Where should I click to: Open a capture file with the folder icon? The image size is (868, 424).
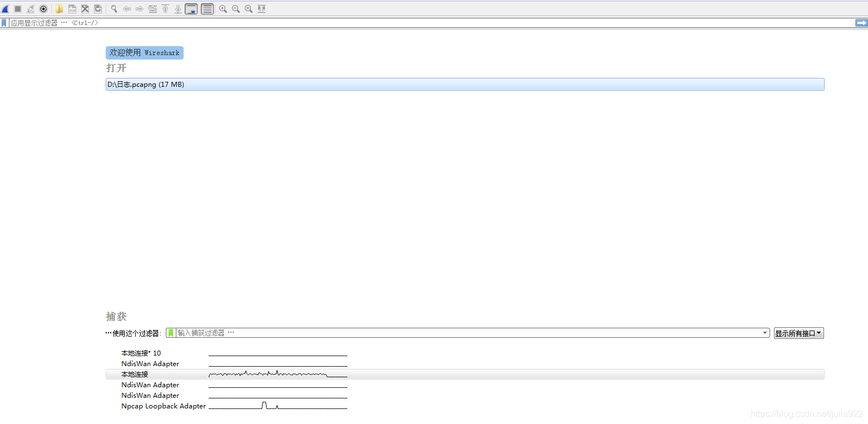59,9
